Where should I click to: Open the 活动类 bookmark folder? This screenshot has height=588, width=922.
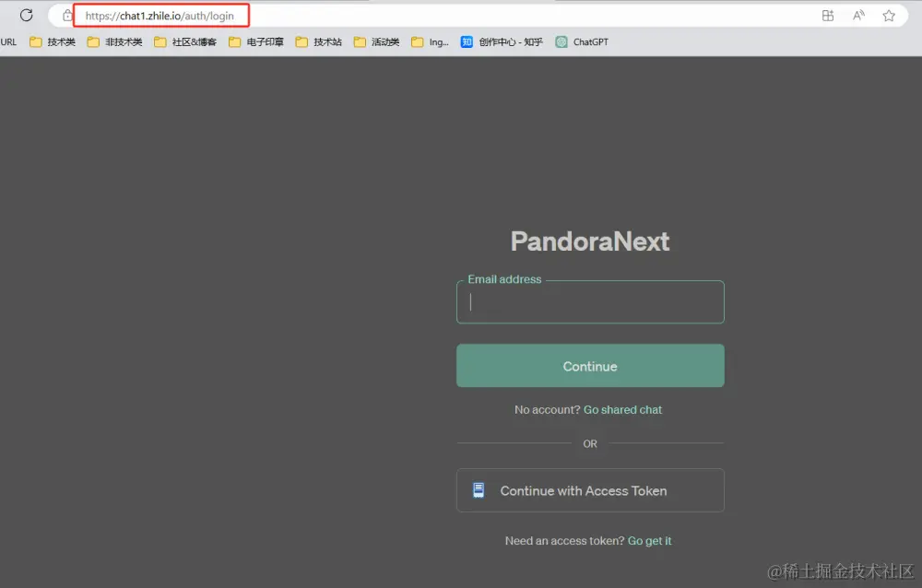pos(376,41)
